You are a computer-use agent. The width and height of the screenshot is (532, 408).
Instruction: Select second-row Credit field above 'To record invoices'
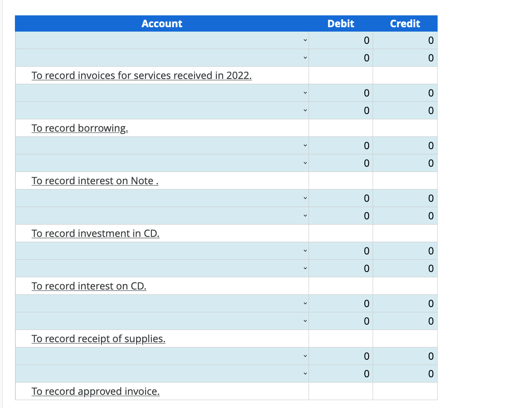click(405, 58)
